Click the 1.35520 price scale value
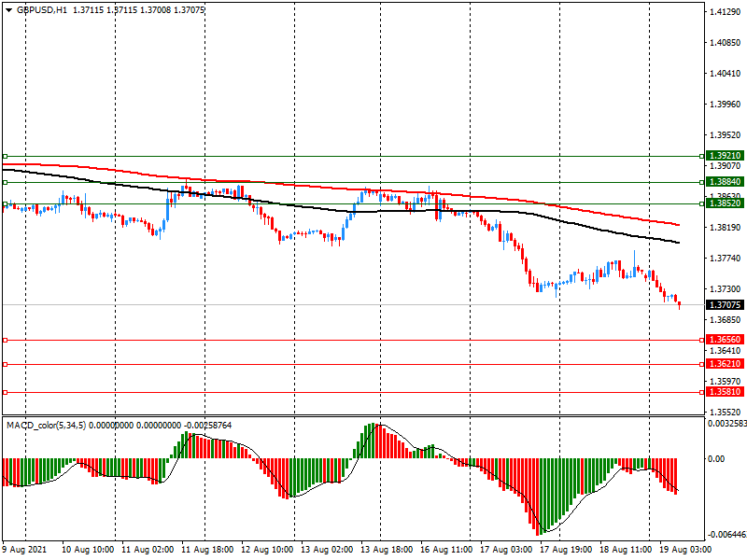This screenshot has width=747, height=560. point(726,413)
